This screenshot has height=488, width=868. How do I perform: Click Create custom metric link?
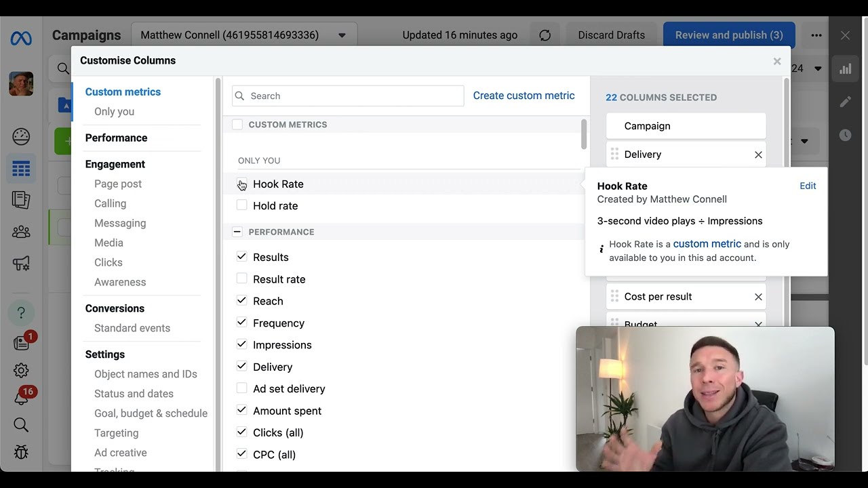[524, 96]
